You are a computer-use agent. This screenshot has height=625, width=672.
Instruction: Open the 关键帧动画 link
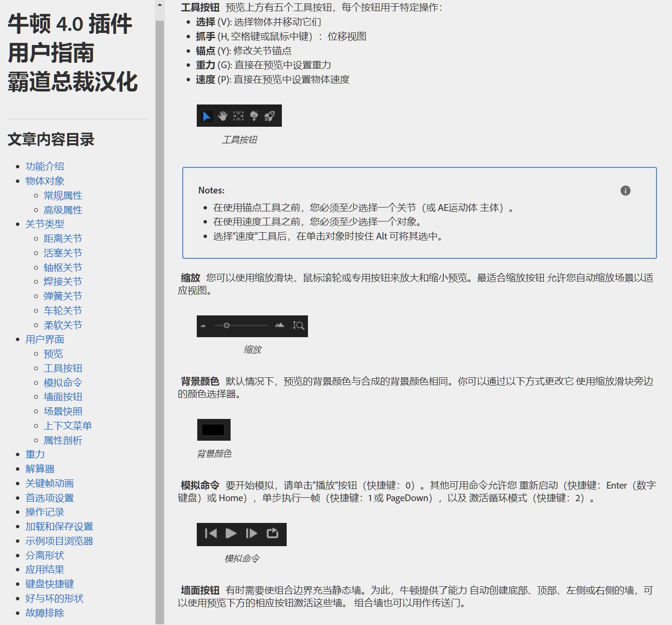[x=50, y=483]
